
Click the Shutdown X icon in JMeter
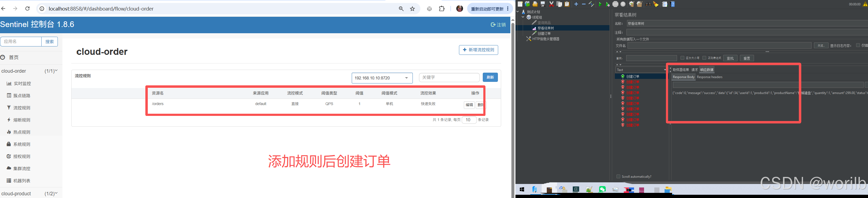(623, 4)
